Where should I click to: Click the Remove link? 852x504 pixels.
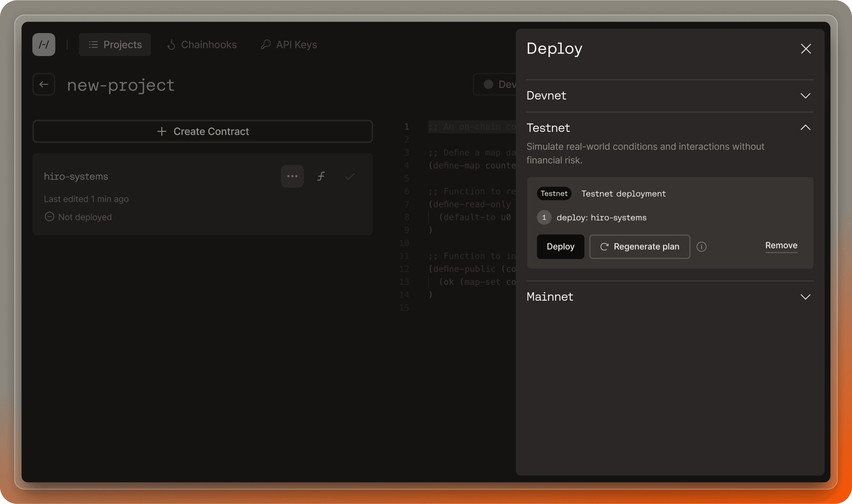pyautogui.click(x=781, y=245)
